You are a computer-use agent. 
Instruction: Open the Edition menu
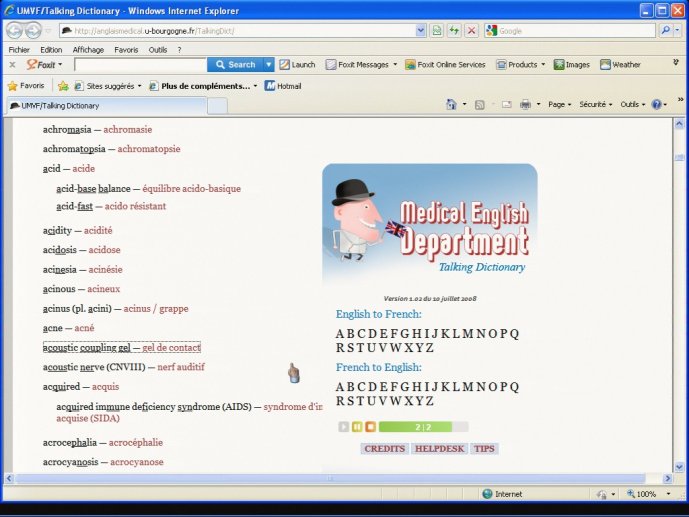(x=51, y=50)
